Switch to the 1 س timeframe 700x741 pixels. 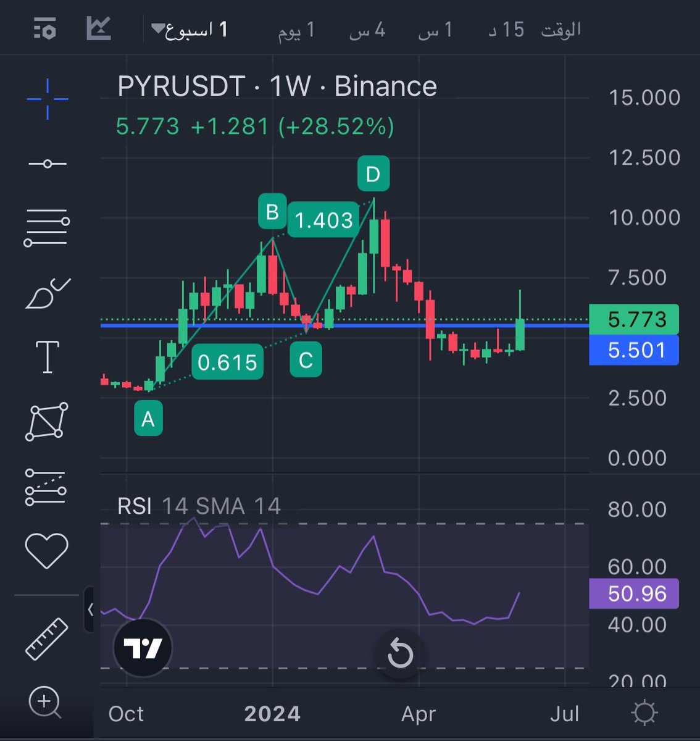tap(436, 30)
